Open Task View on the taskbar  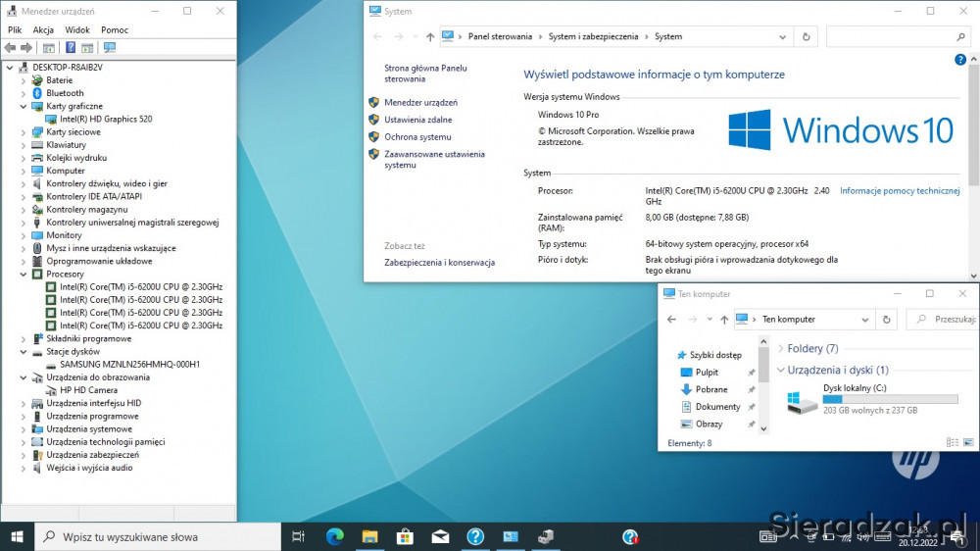pos(299,536)
